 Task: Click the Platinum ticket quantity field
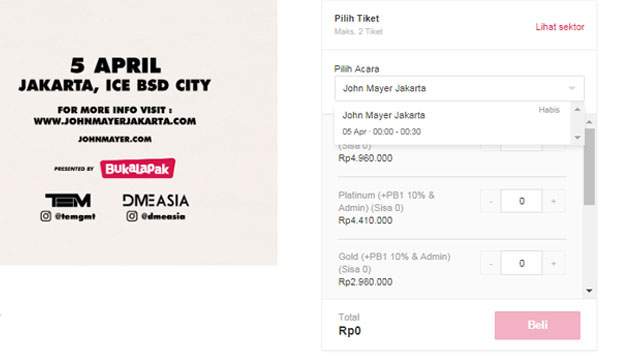coord(522,201)
